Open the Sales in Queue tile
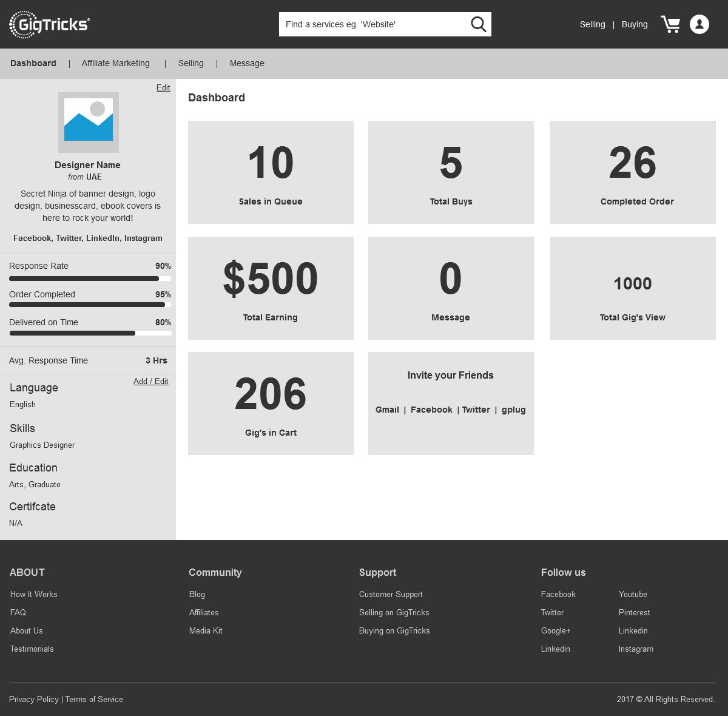Viewport: 728px width, 716px height. point(271,172)
